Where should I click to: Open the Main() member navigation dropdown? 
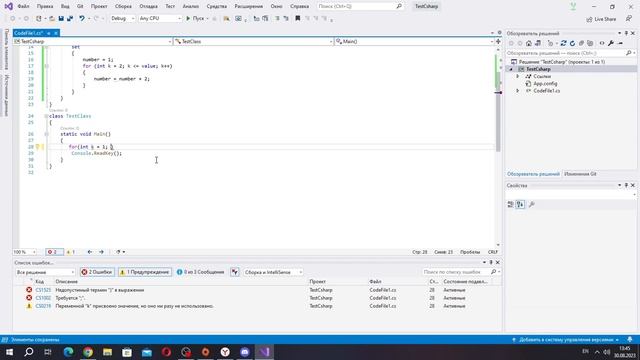tap(414, 41)
